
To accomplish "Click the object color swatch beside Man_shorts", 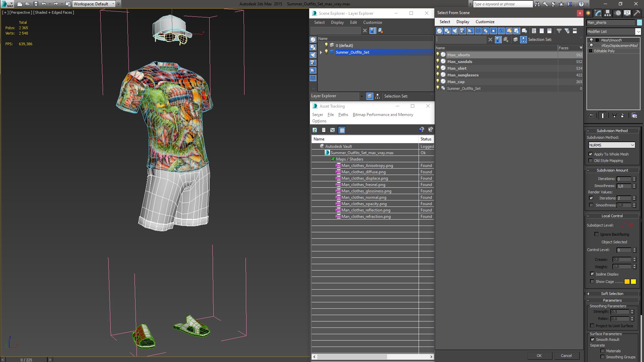I will (639, 22).
